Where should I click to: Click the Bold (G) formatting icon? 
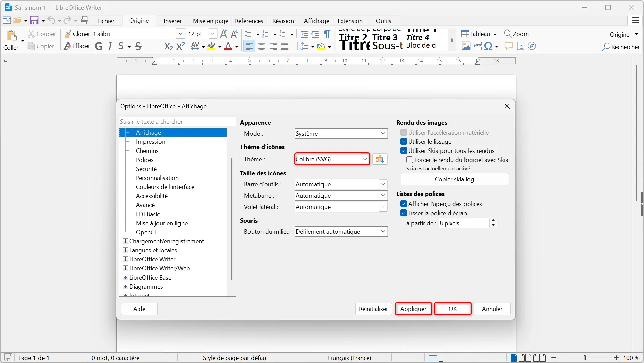pos(99,46)
